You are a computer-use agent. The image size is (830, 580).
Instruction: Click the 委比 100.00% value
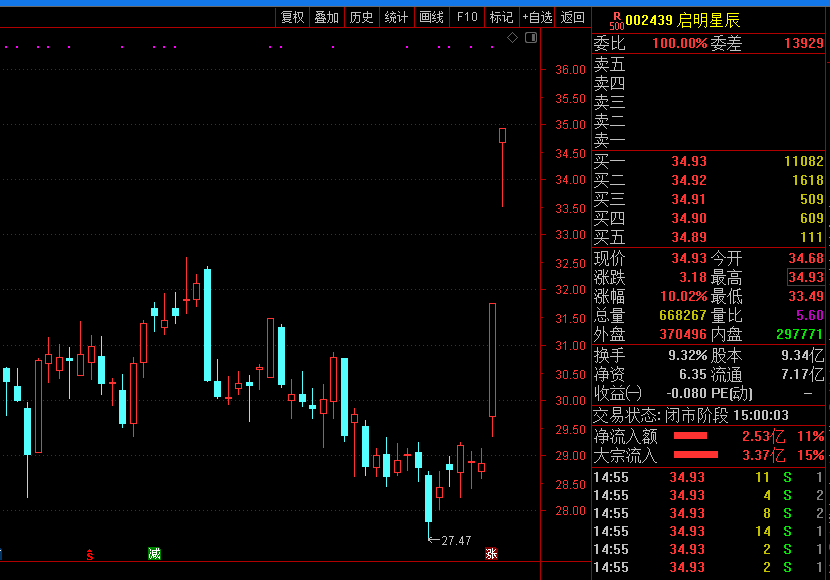point(680,43)
